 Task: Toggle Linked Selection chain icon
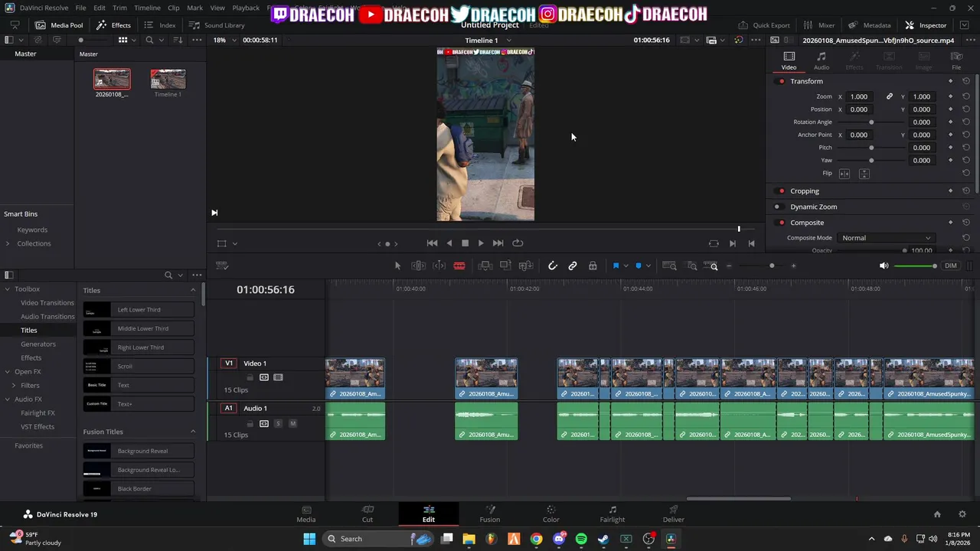(573, 266)
